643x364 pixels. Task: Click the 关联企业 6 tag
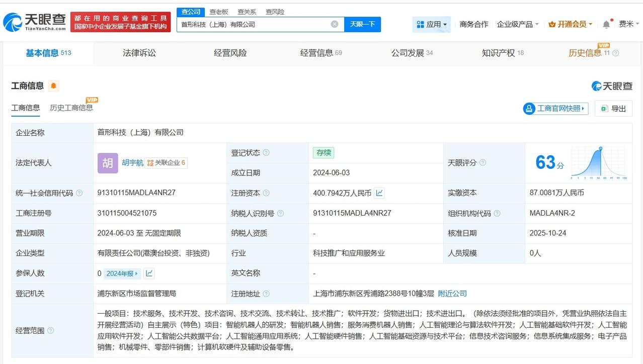[x=166, y=163]
